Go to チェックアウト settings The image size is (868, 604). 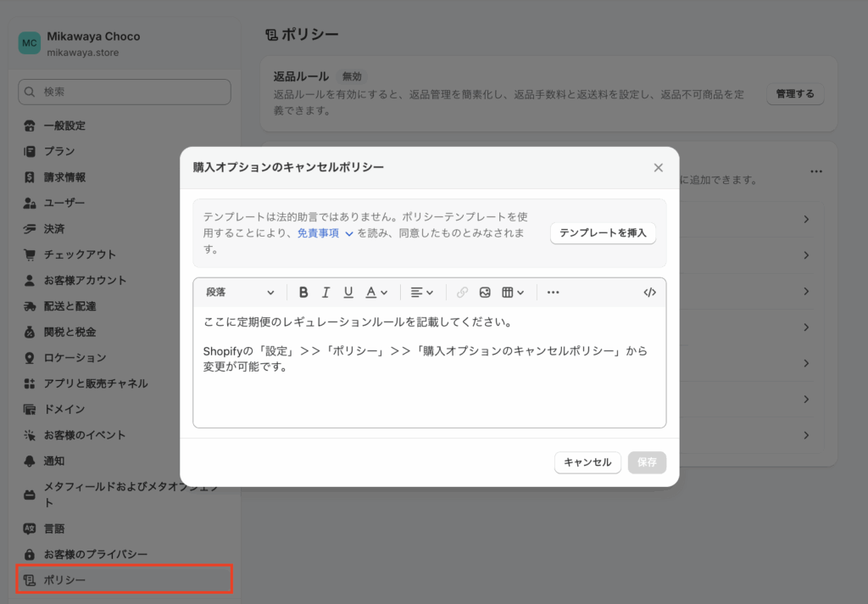tap(80, 254)
